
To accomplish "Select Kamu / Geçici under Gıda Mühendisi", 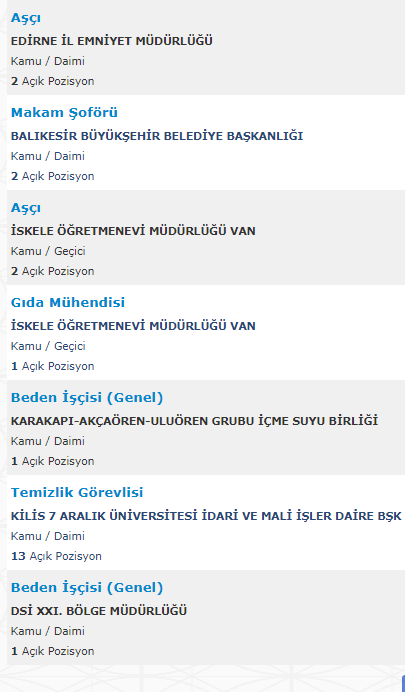I will 48,346.
